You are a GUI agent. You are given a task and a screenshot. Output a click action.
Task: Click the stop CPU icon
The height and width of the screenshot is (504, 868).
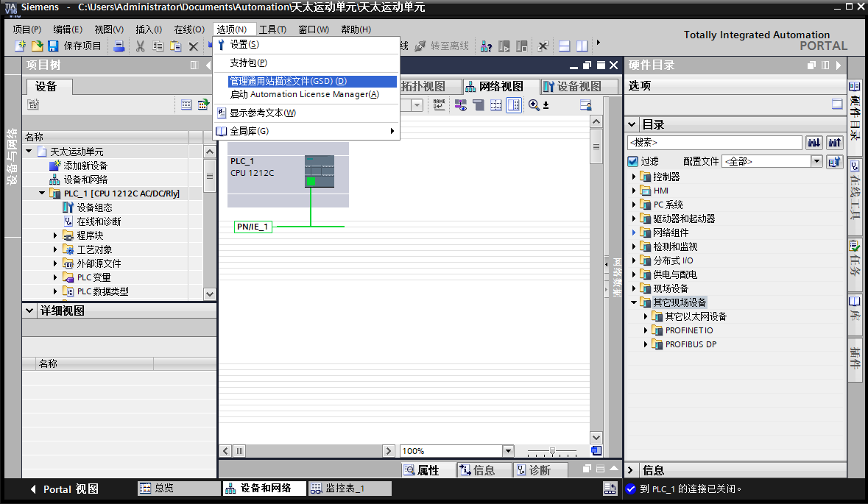tap(521, 46)
